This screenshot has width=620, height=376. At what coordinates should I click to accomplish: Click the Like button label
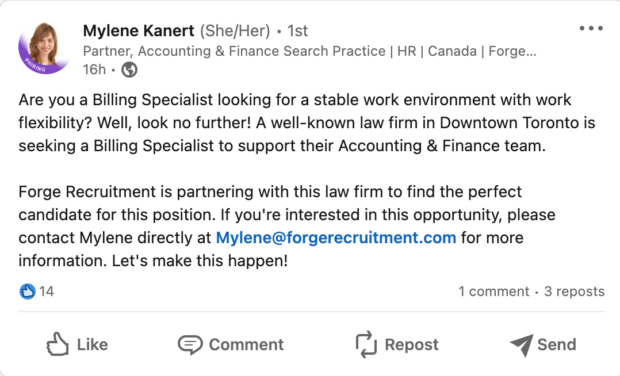(x=92, y=345)
